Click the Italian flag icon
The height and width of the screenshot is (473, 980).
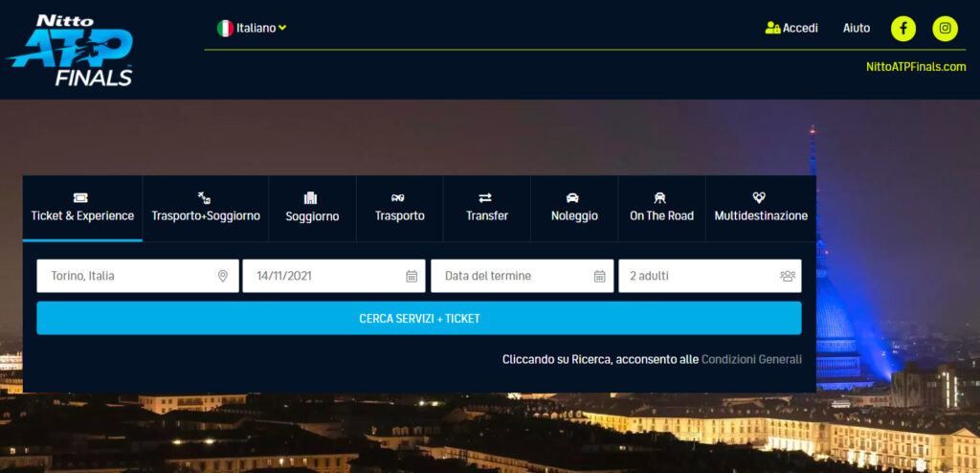pyautogui.click(x=225, y=28)
